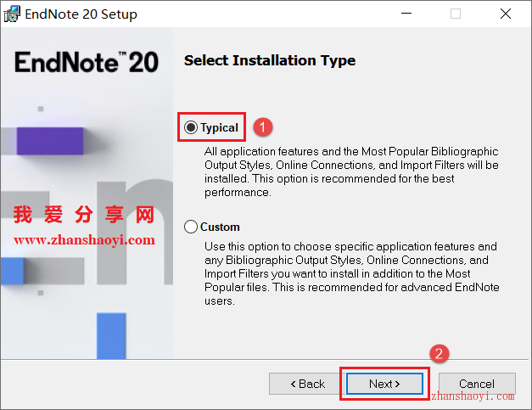Click the Custom option description paragraph
Screen dimensions: 532x410
352,273
